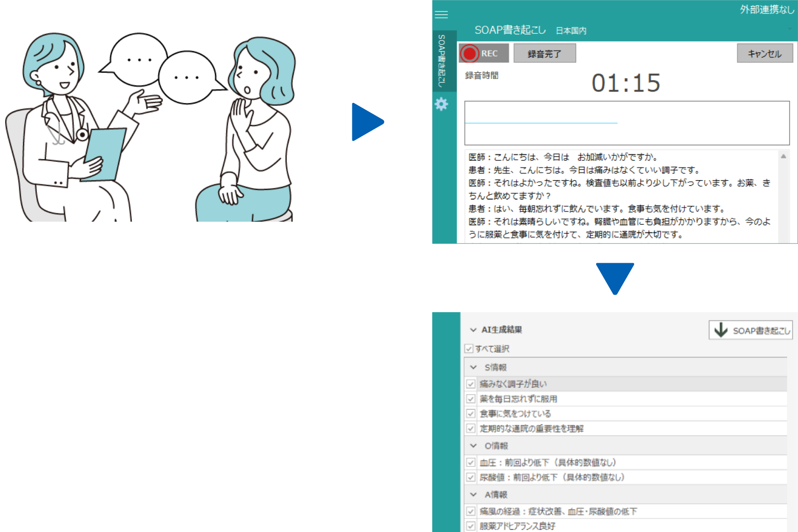Collapse the S情報 group
Screen dimensions: 798x532
(473, 368)
